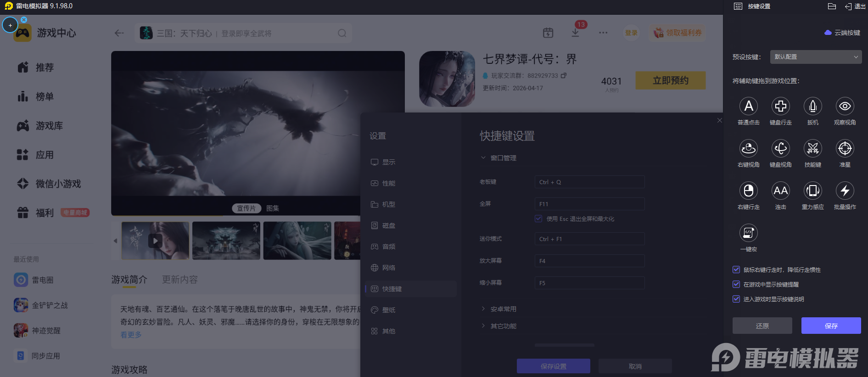Open 云端按键 cloud key configs
Screen dimensions: 868x377
[842, 33]
